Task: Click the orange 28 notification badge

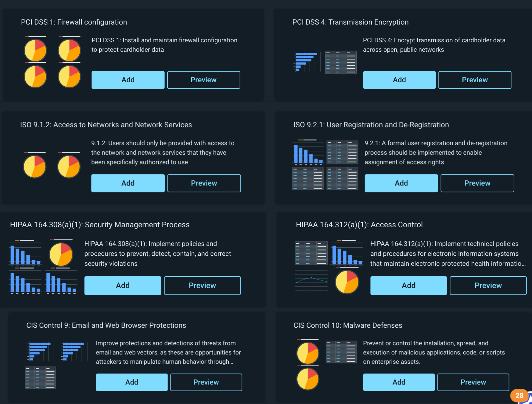Action: click(x=519, y=395)
